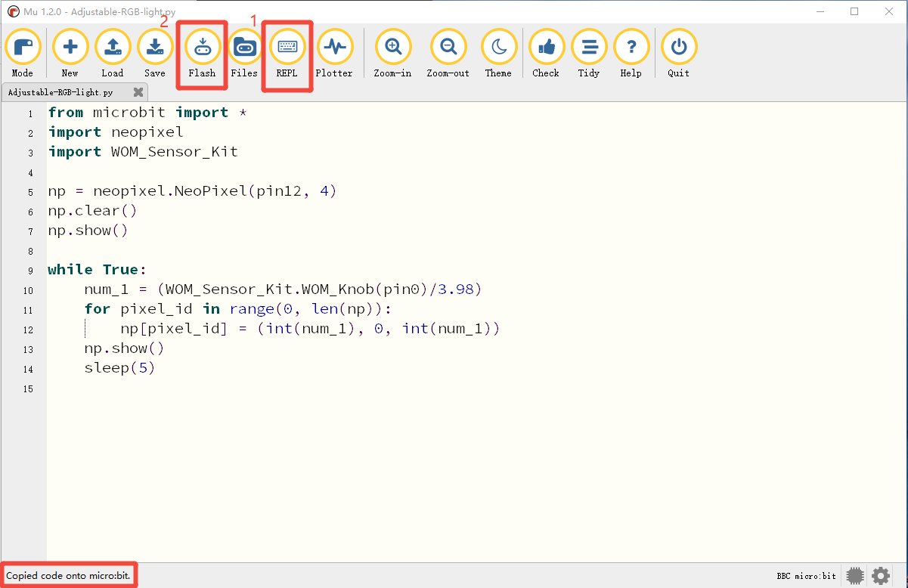Quit the Mu editor
908x588 pixels.
[679, 53]
